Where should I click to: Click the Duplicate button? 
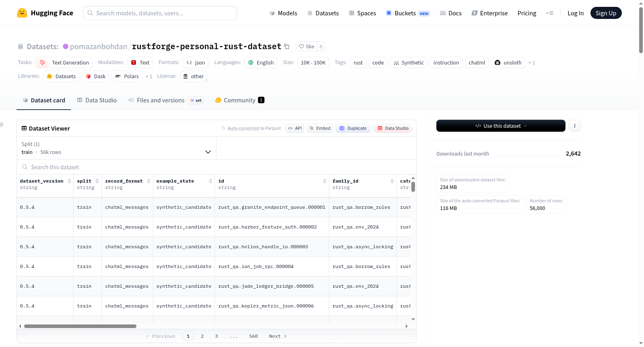pyautogui.click(x=353, y=128)
